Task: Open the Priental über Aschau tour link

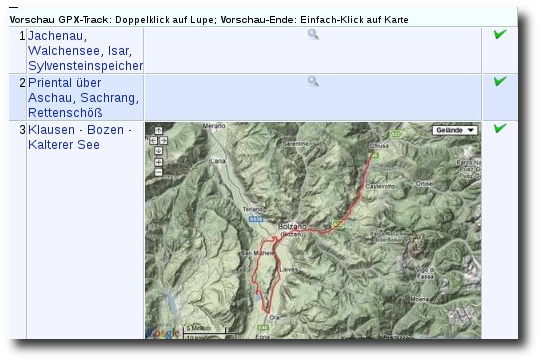Action: pyautogui.click(x=83, y=98)
